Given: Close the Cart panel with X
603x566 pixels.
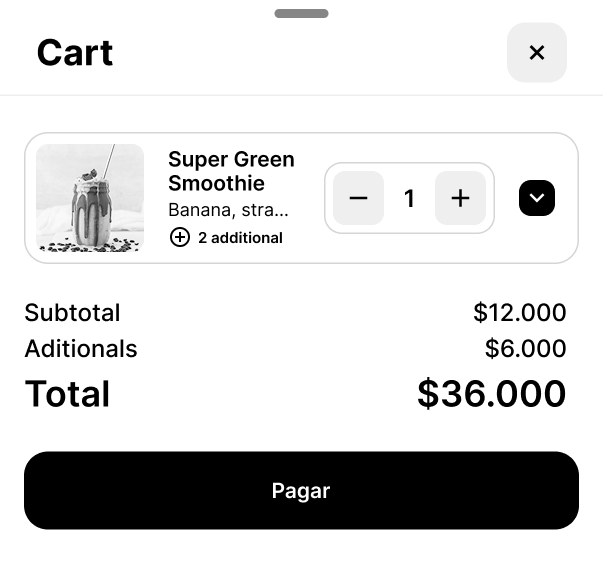Looking at the screenshot, I should [x=537, y=53].
